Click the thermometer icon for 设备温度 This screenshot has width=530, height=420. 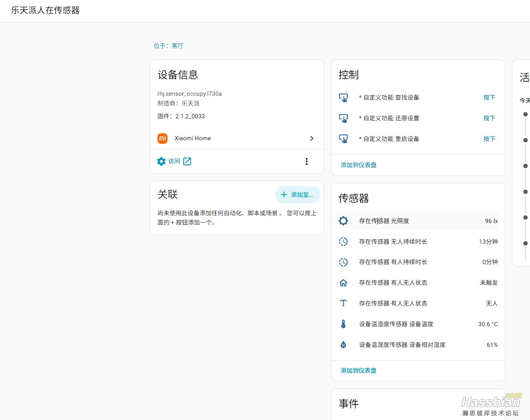pyautogui.click(x=343, y=324)
